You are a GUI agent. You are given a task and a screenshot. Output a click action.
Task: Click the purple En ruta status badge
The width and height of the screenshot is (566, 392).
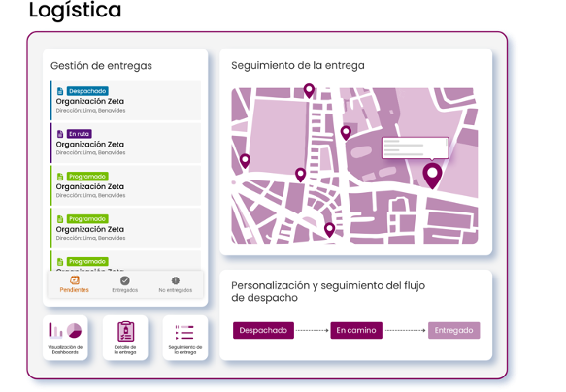[x=80, y=134]
